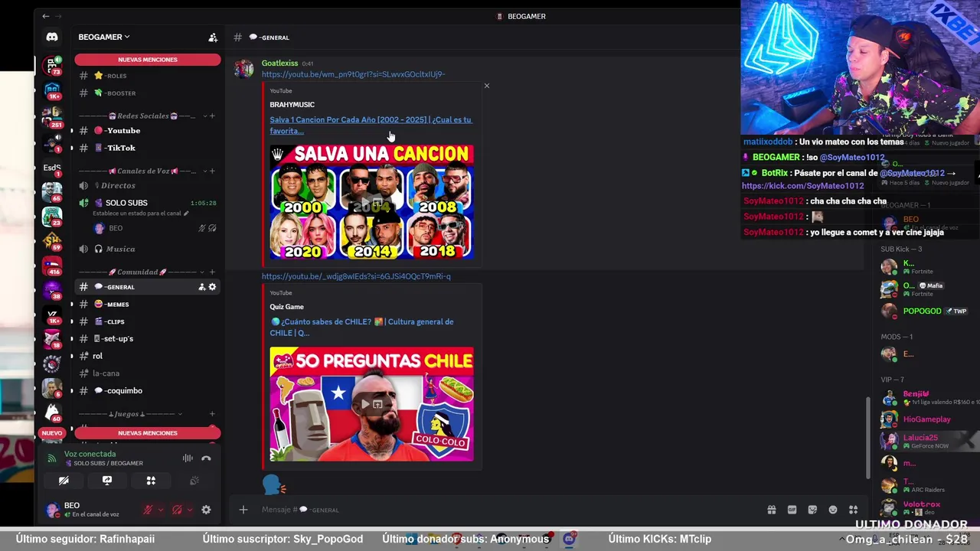Open kick.com/SoyMateo1012 link in stream chat

tap(802, 186)
